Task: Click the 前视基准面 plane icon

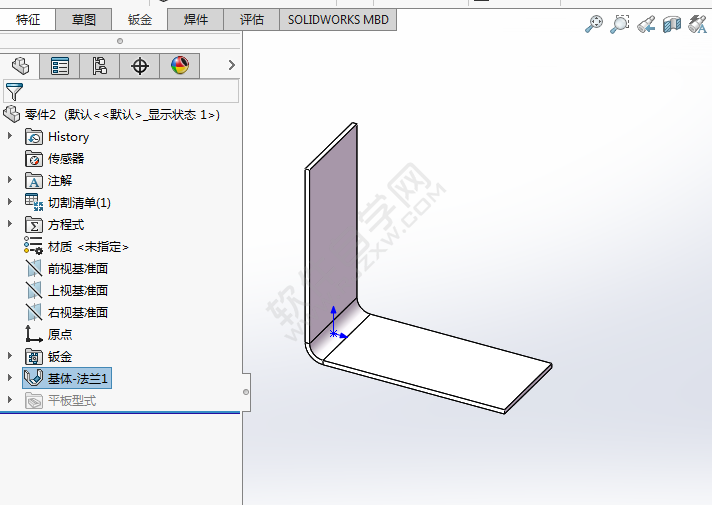Action: [x=34, y=268]
